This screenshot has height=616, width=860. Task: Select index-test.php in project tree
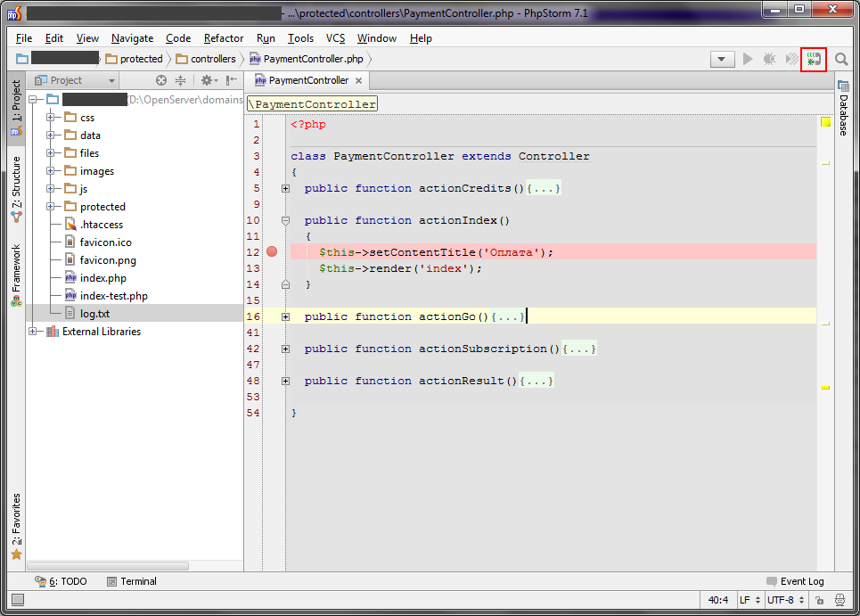[x=113, y=296]
